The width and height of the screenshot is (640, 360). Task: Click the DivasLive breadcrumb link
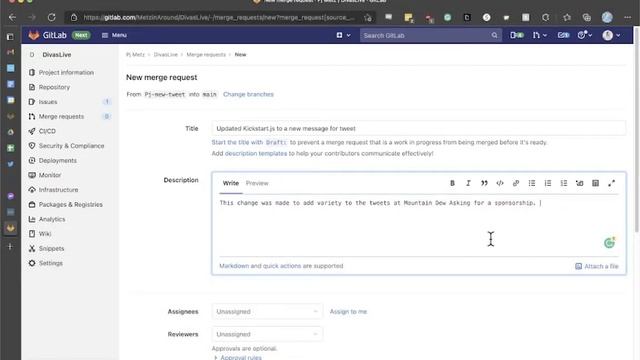pos(165,54)
